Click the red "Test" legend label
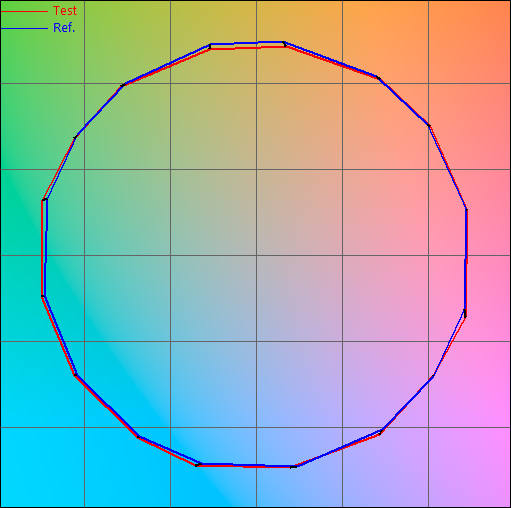Viewport: 511px width, 508px height. 65,11
